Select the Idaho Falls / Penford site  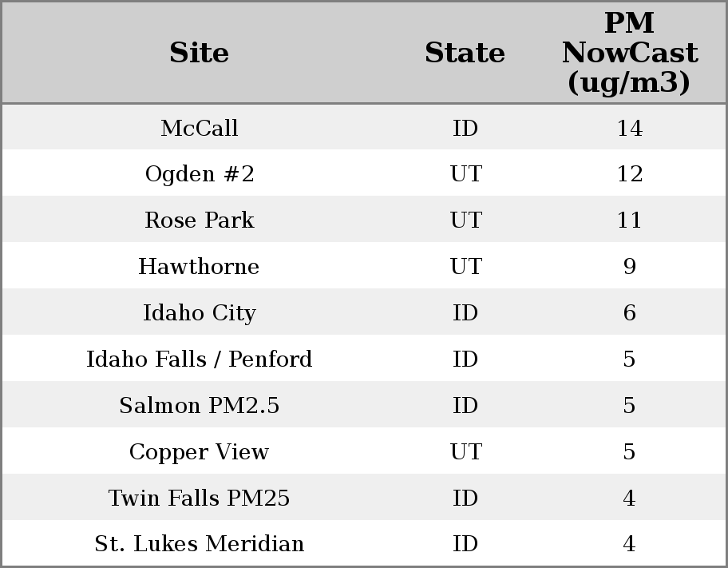[x=199, y=359]
